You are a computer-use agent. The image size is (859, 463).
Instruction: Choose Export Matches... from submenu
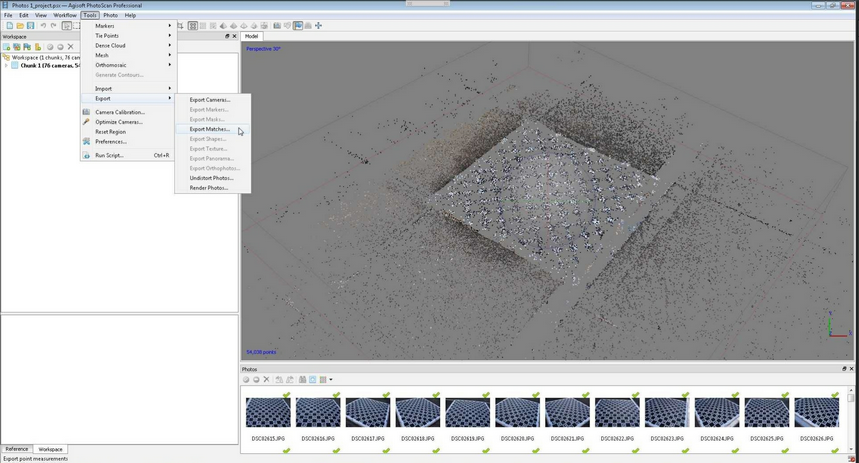tap(213, 129)
